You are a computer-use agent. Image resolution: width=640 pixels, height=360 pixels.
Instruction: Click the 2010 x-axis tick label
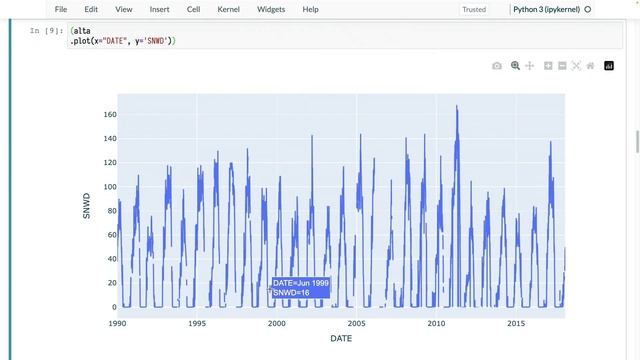coord(436,324)
